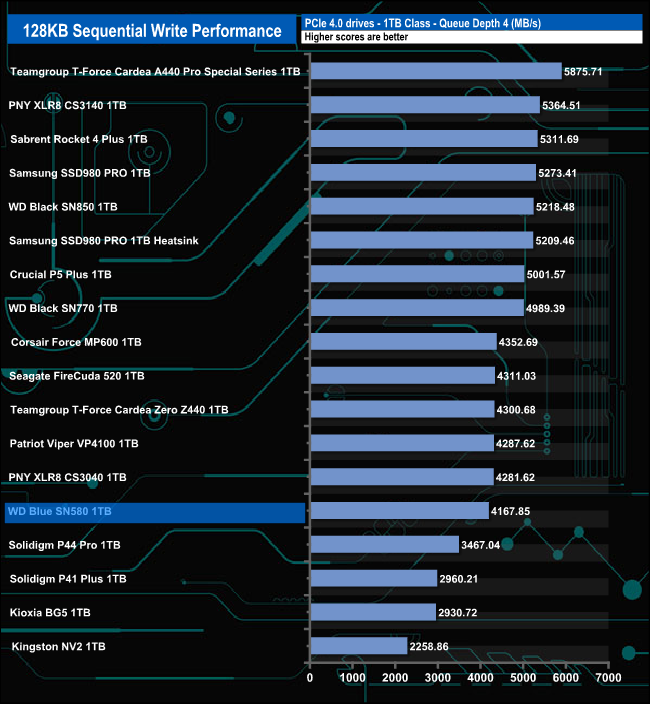Select the Corsair Force MP600 bar
650x704 pixels.
coord(404,342)
